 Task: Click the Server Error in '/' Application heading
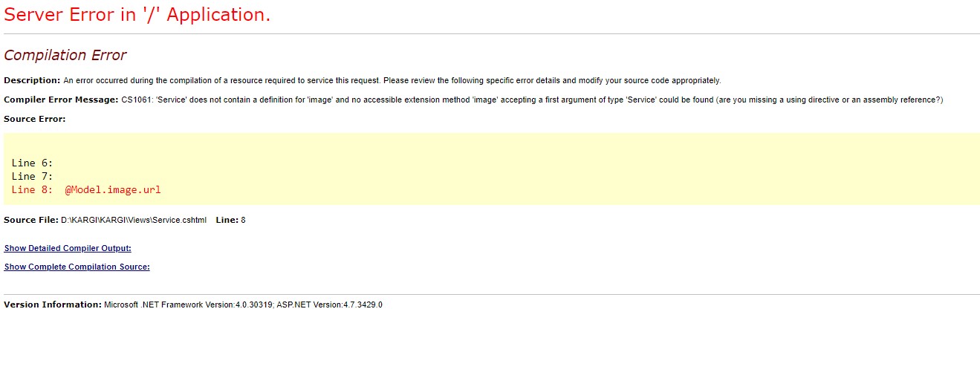(137, 14)
